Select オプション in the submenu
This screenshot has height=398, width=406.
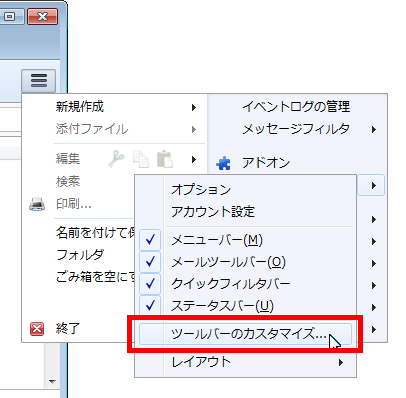click(201, 190)
